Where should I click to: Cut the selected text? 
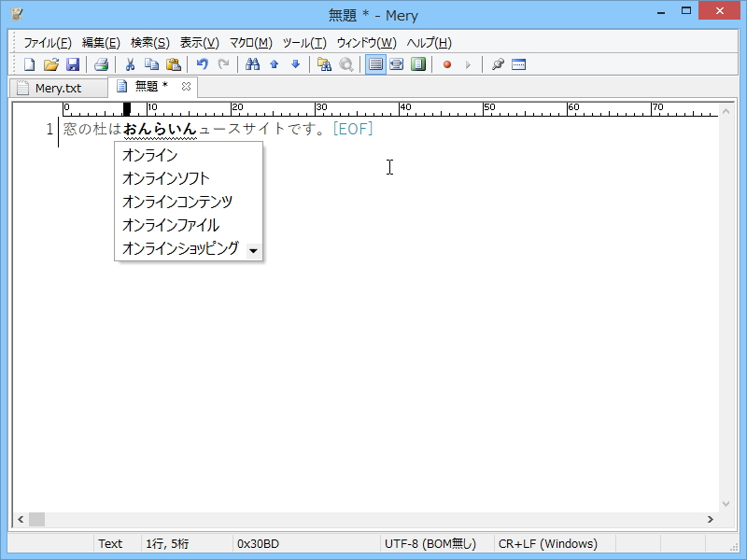(129, 64)
